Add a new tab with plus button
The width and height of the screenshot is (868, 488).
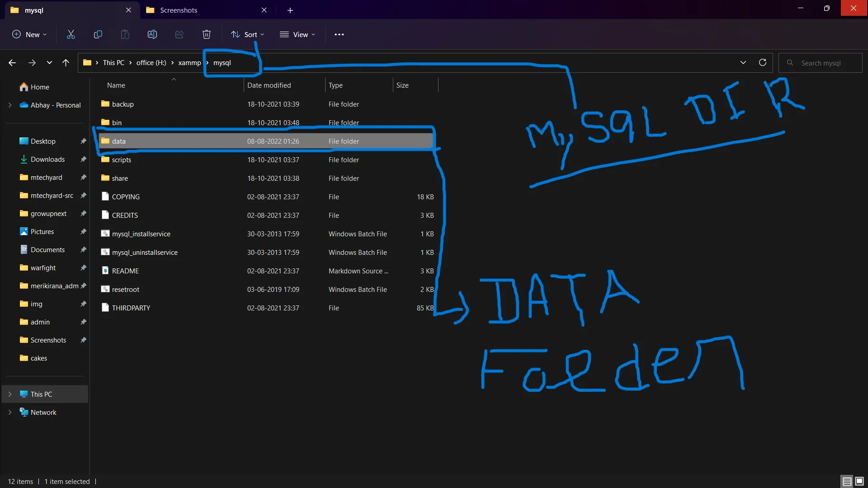[290, 10]
